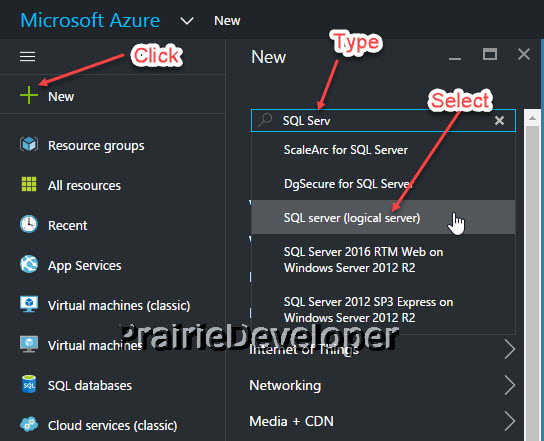The height and width of the screenshot is (441, 544).
Task: Open the Recent clock icon
Action: [29, 224]
